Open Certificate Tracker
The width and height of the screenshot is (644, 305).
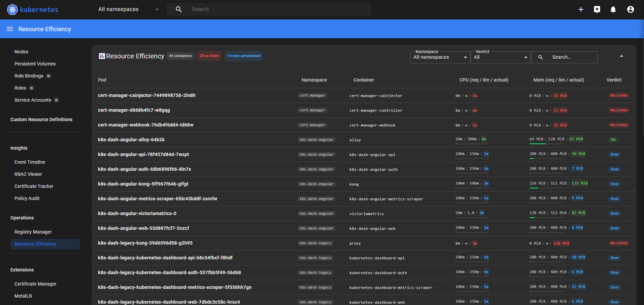point(34,186)
